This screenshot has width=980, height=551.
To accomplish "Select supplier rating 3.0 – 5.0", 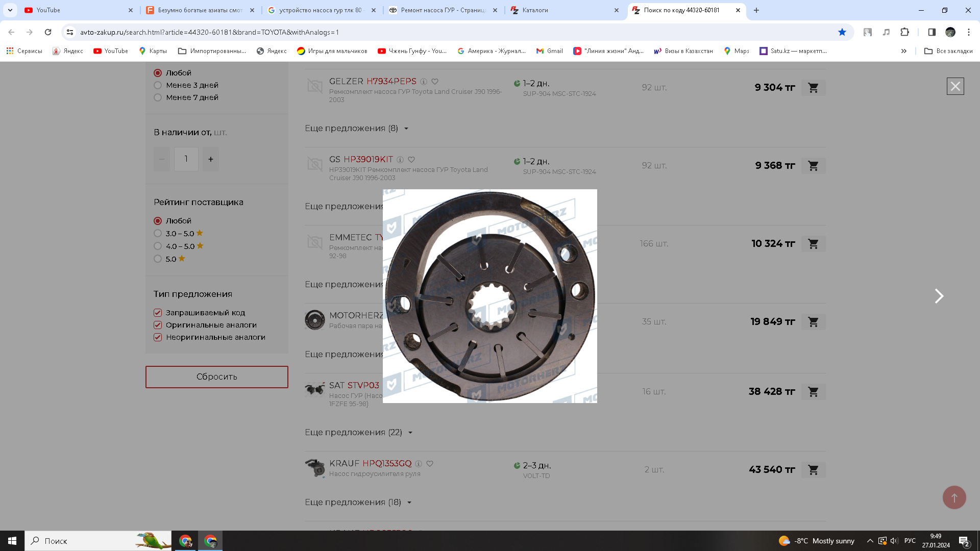I will [158, 234].
